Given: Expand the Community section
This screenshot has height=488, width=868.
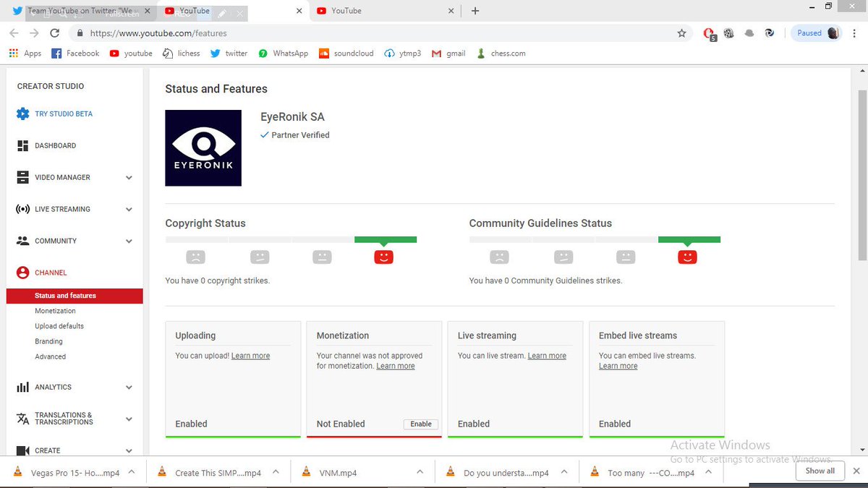Looking at the screenshot, I should coord(129,241).
